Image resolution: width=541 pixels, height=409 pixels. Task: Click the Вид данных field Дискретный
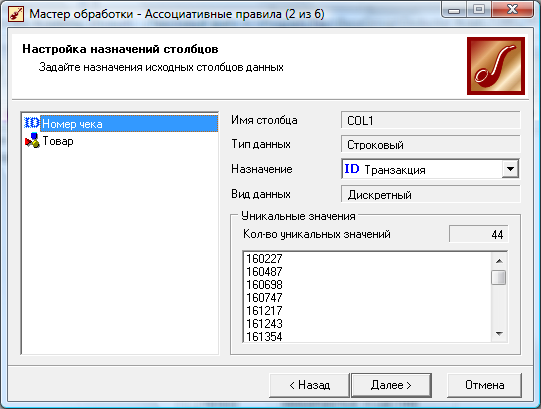pyautogui.click(x=430, y=194)
